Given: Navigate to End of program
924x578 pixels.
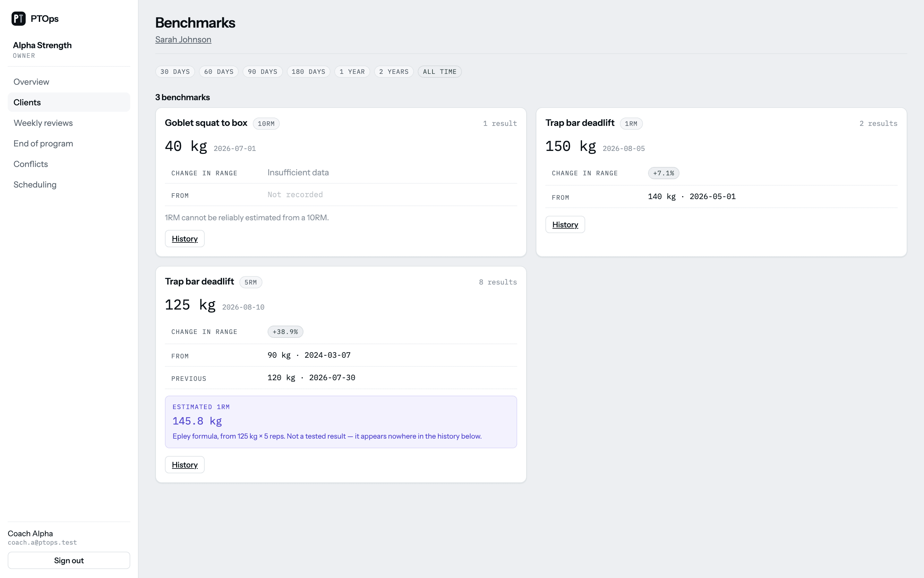Looking at the screenshot, I should (69, 143).
